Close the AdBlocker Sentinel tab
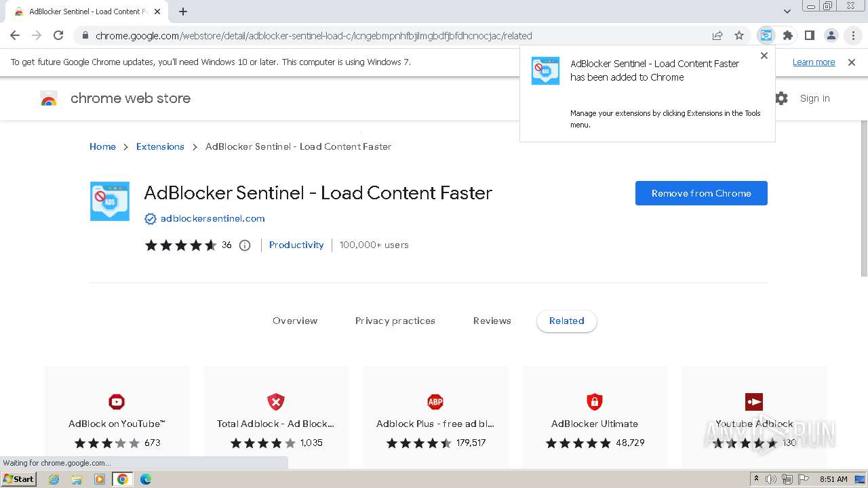Viewport: 868px width, 488px height. click(x=157, y=12)
